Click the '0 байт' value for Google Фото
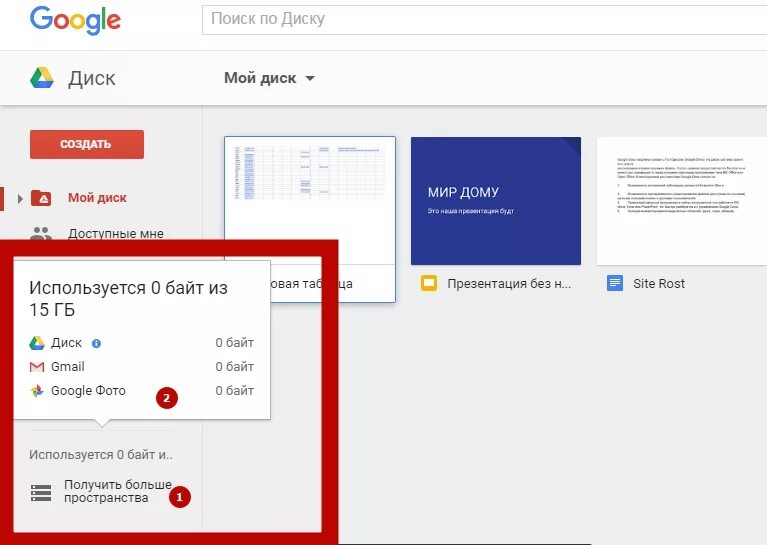Screen dimensions: 767x545 (234, 390)
